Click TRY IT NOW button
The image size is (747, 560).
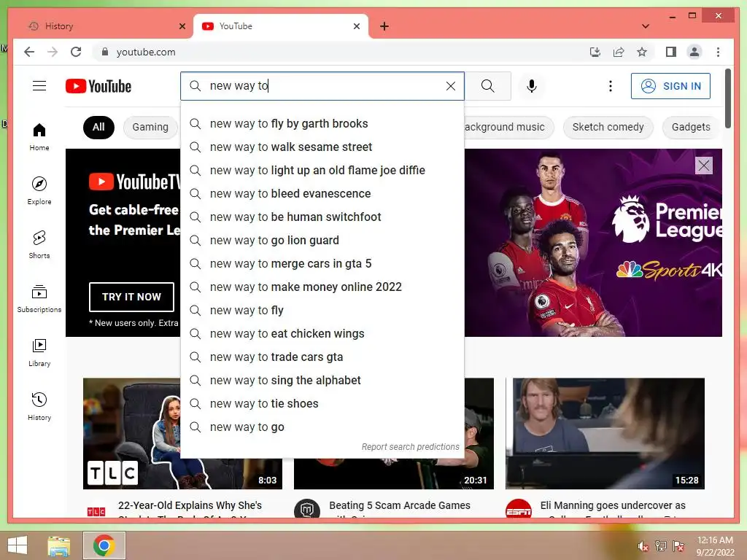[x=131, y=297]
